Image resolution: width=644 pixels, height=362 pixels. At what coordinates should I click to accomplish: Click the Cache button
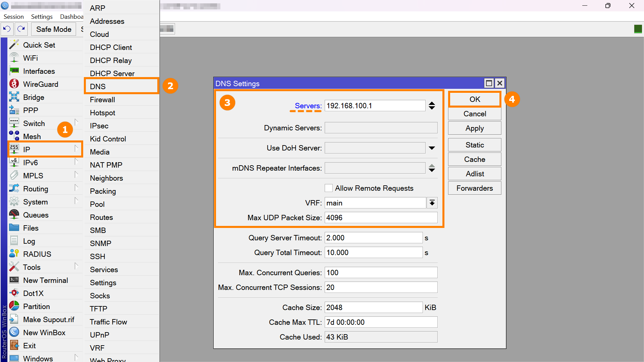(475, 160)
